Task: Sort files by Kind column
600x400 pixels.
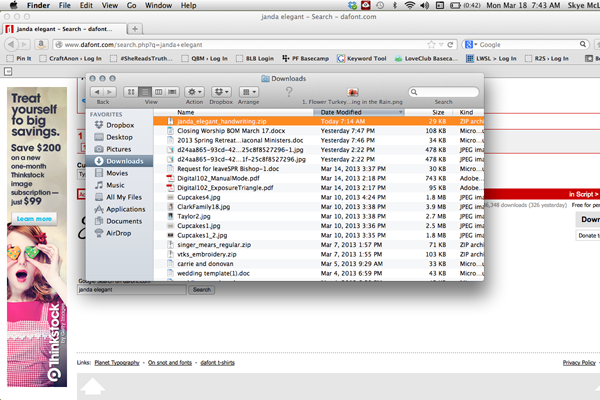Action: (x=468, y=112)
